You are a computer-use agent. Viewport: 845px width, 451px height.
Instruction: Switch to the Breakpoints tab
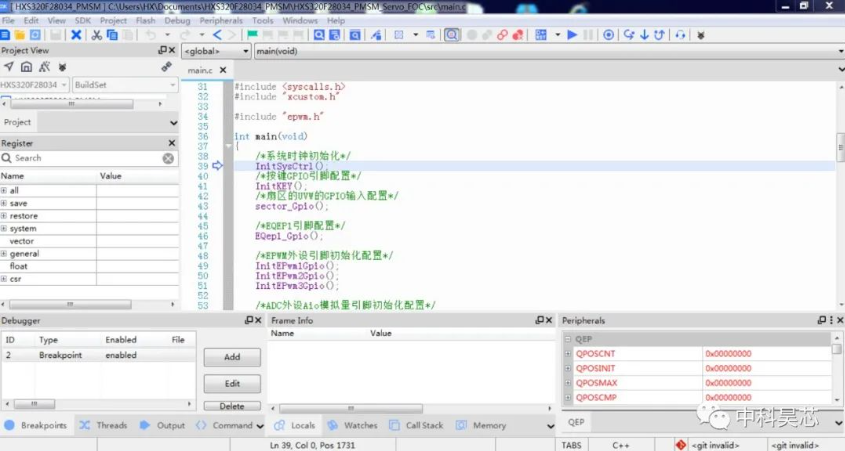coord(36,425)
